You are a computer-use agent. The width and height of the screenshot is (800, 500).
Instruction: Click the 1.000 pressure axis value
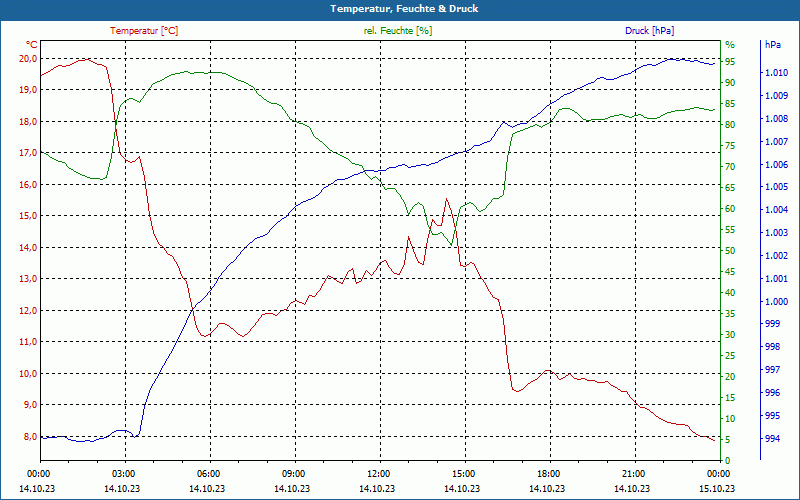[776, 302]
